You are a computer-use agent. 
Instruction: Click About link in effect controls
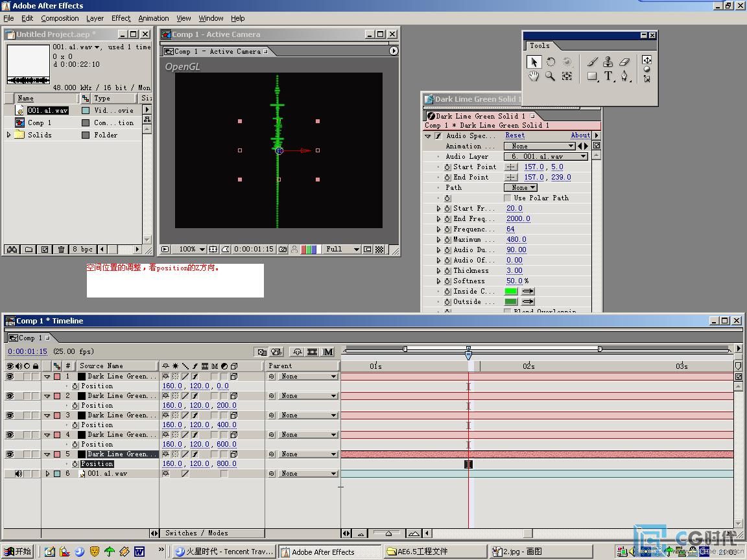pyautogui.click(x=580, y=135)
